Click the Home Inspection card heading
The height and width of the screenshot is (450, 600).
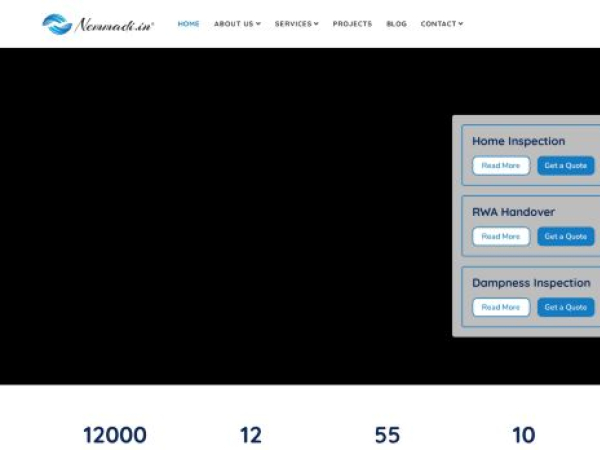[518, 141]
